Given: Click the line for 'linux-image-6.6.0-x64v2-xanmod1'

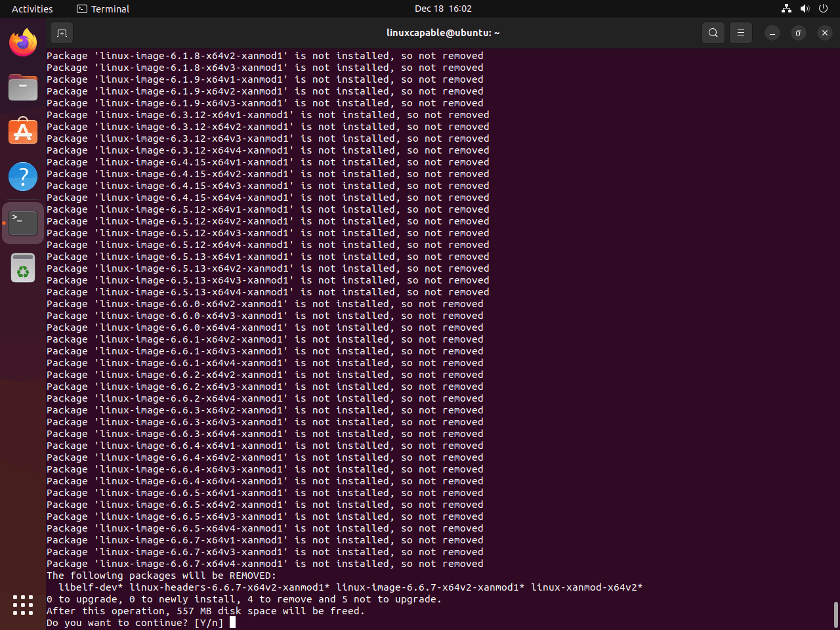Looking at the screenshot, I should [265, 304].
